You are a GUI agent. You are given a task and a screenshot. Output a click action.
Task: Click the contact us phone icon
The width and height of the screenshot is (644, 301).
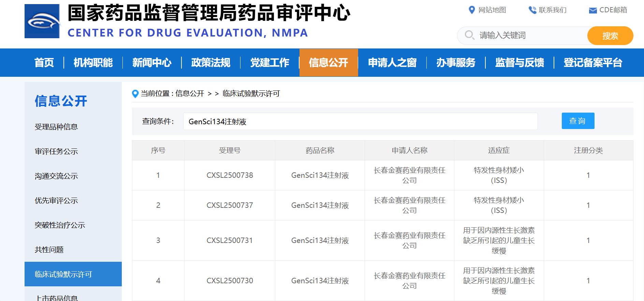(x=532, y=10)
